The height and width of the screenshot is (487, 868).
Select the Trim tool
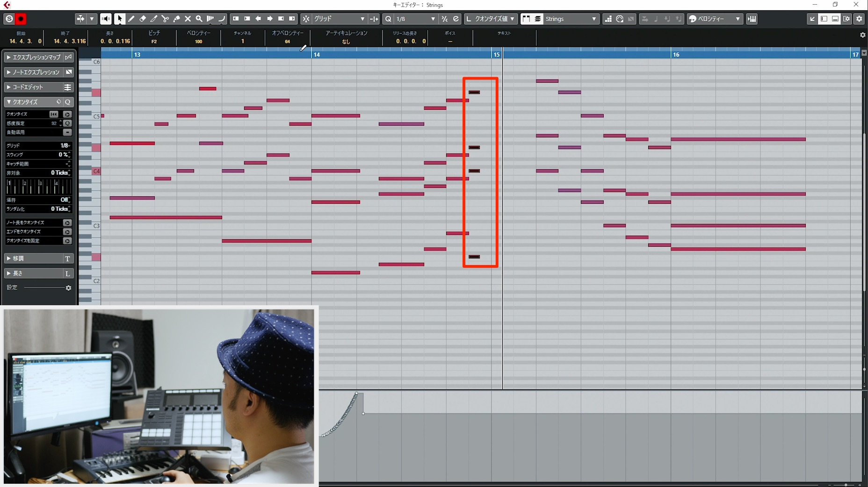(154, 19)
